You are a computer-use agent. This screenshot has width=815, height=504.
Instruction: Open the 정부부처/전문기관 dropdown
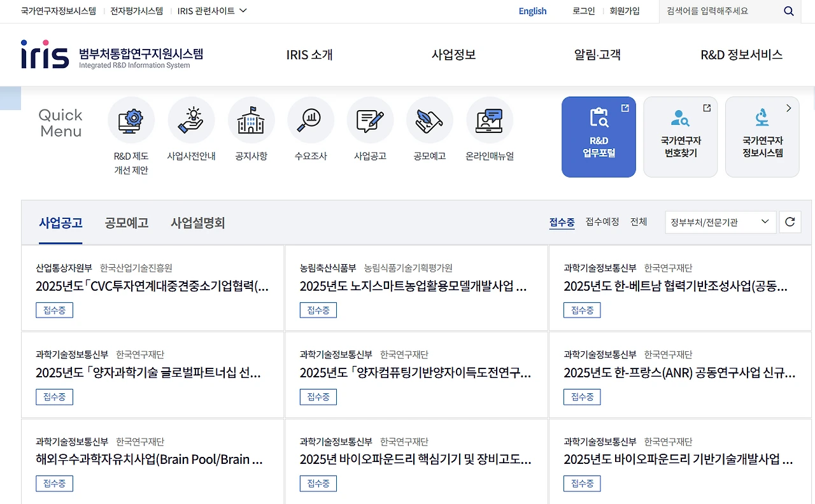[721, 222]
